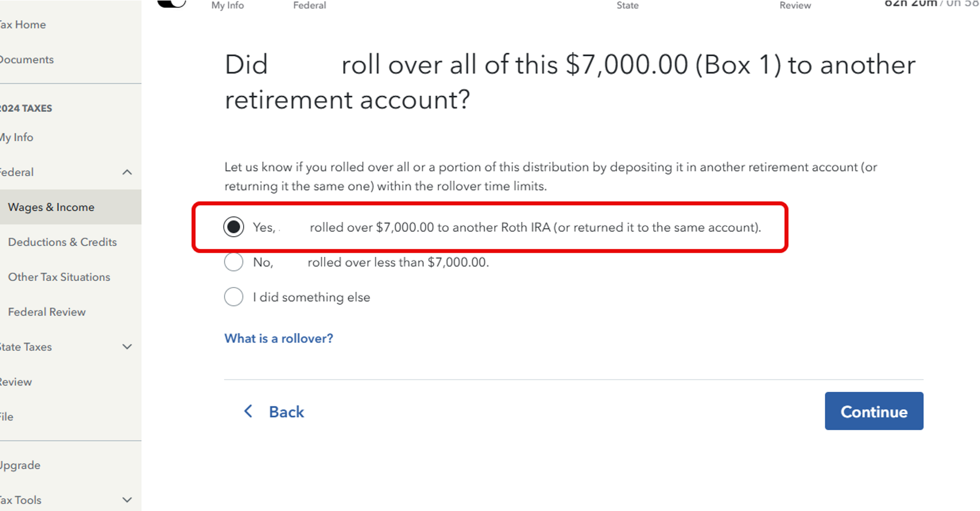This screenshot has width=980, height=511.
Task: Click the Federal step in progress bar
Action: pyautogui.click(x=310, y=5)
